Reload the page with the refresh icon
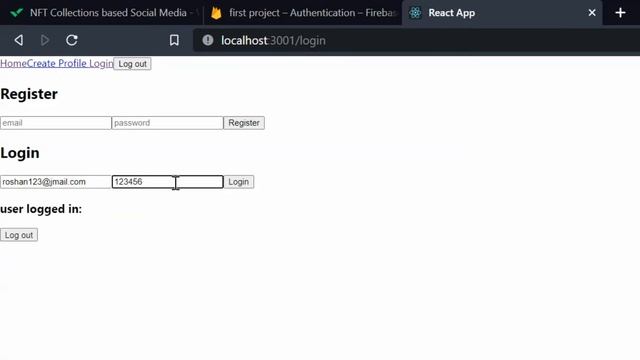 [72, 40]
